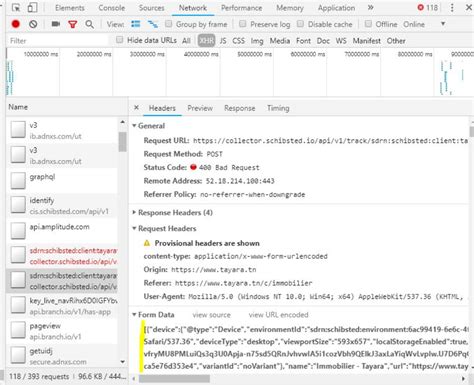Filter requests by Other
Screen dimensions: 474x385
click(396, 41)
